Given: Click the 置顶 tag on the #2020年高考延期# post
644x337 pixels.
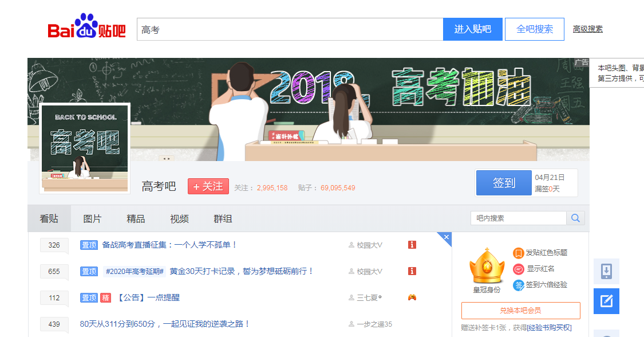Looking at the screenshot, I should tap(89, 272).
